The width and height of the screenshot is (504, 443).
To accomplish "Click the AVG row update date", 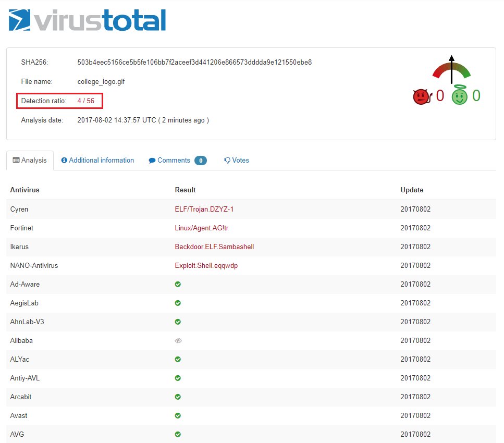I will coord(415,434).
